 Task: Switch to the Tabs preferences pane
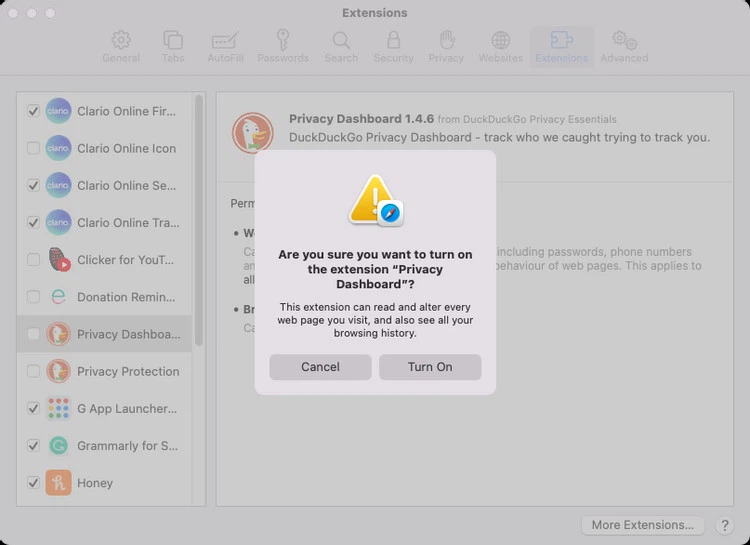[x=173, y=46]
